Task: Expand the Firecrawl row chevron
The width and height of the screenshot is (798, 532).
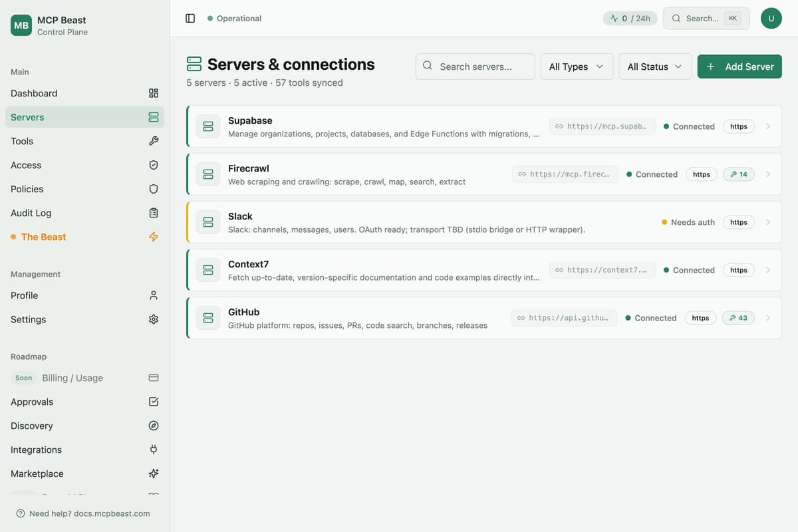Action: coord(768,174)
